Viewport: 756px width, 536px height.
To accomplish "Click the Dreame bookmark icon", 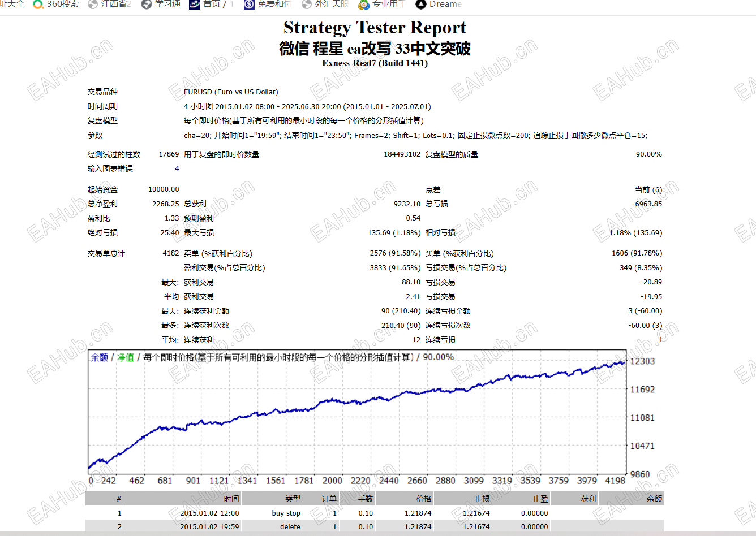I will [x=420, y=5].
